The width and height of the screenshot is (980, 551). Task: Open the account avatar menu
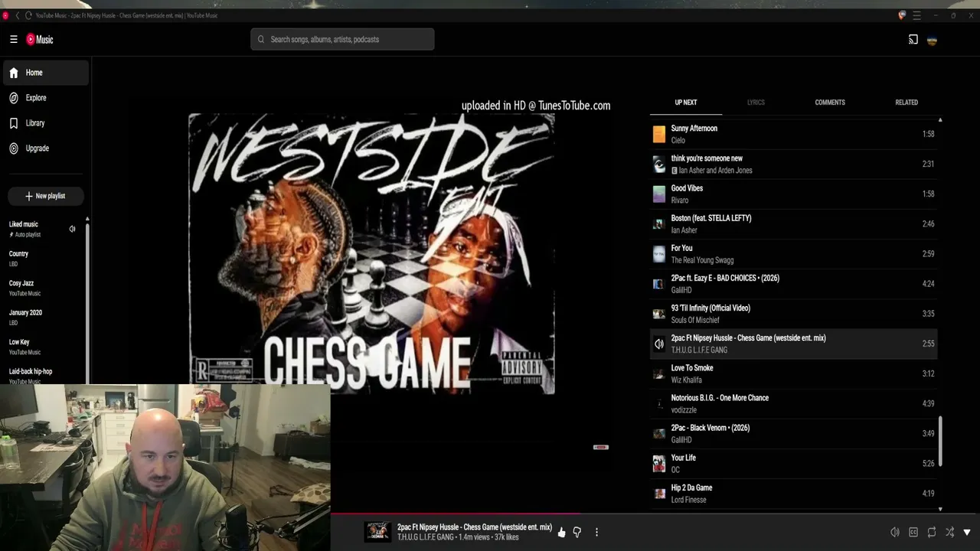point(932,40)
